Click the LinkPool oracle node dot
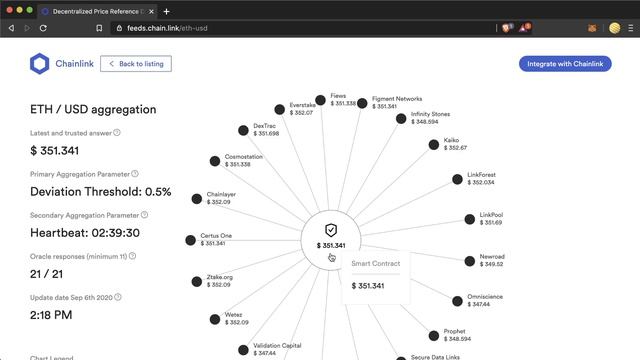The image size is (640, 360). [469, 219]
